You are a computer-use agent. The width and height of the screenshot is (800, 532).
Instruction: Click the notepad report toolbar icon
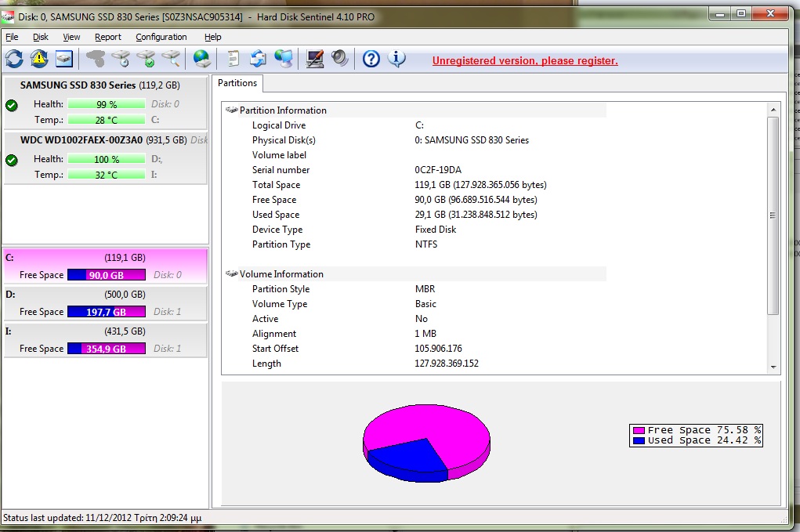pos(233,60)
